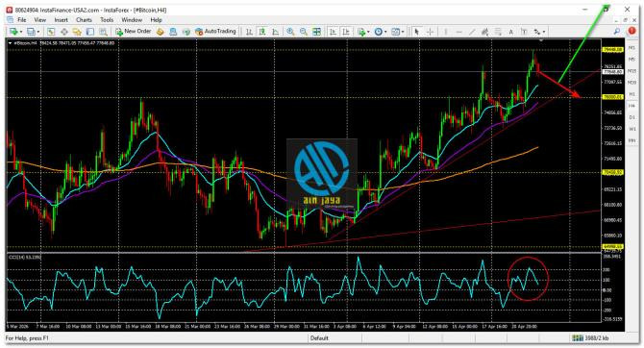
Task: Click the red alert notification icon
Action: tap(632, 31)
